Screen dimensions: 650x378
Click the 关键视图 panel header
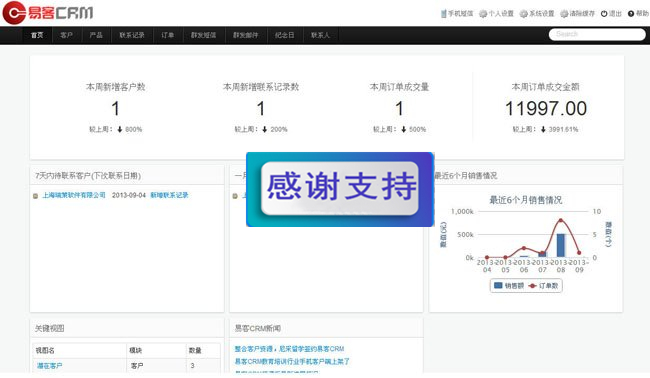click(127, 328)
